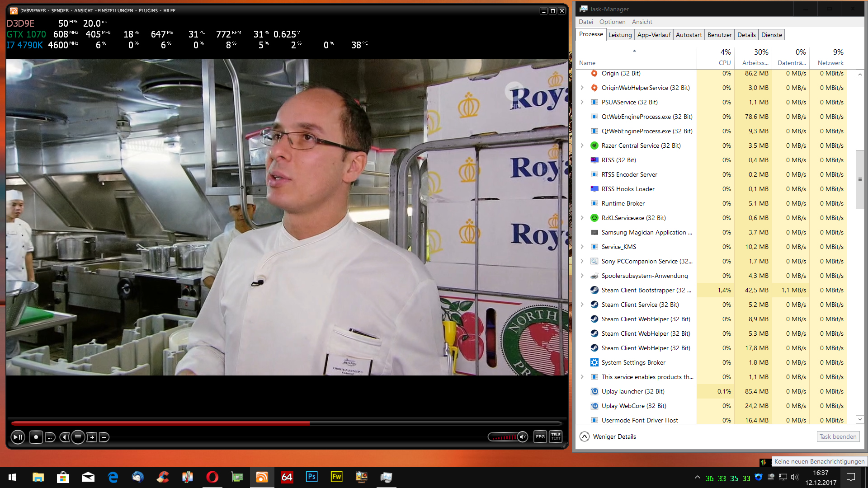
Task: Expand Steam Client Service process entry
Action: (582, 305)
